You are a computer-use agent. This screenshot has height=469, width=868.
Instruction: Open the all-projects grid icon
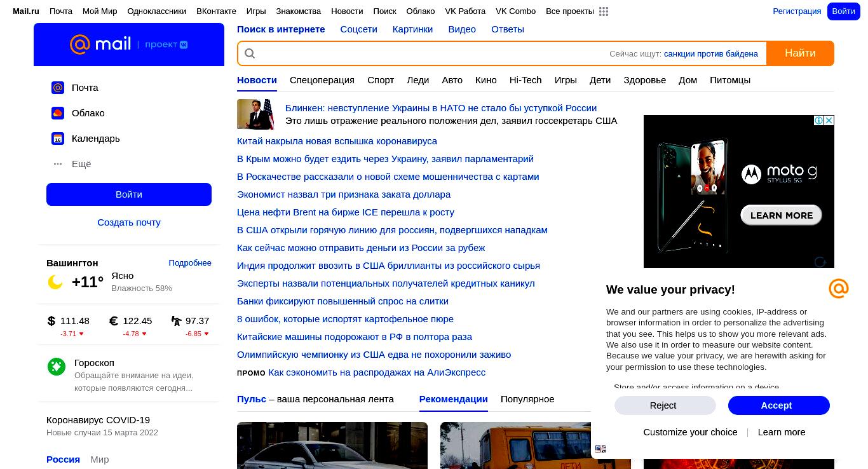pyautogui.click(x=604, y=11)
